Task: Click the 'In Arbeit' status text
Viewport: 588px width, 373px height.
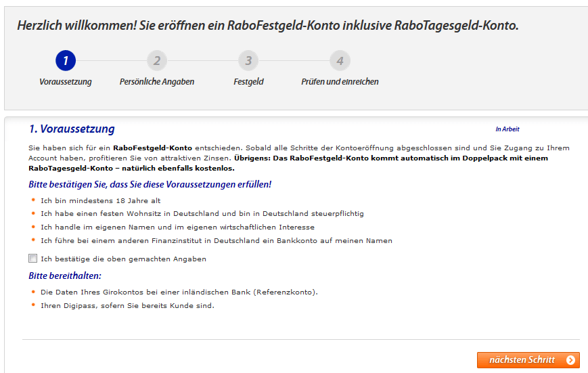Action: pyautogui.click(x=507, y=129)
